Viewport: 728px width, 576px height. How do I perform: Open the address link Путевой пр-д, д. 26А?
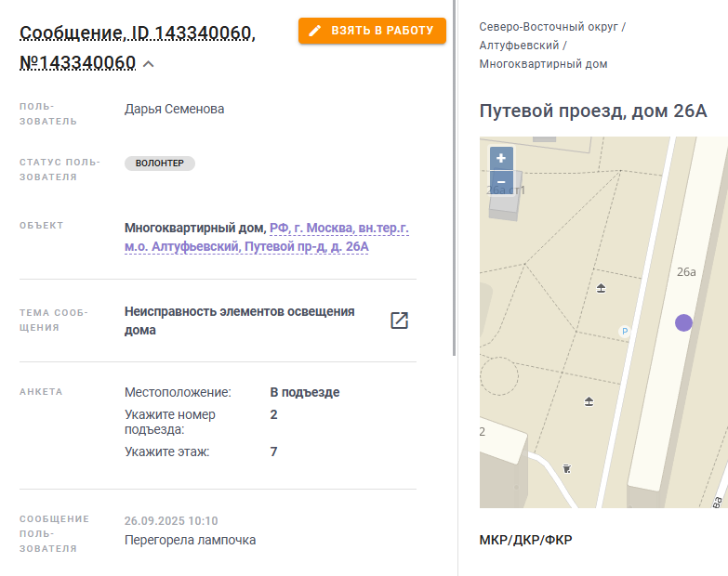[267, 237]
